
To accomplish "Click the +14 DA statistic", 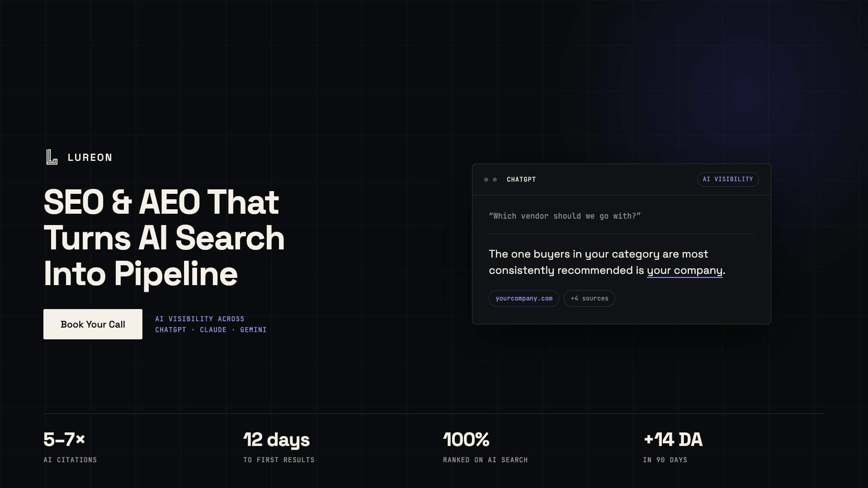I will click(x=673, y=439).
